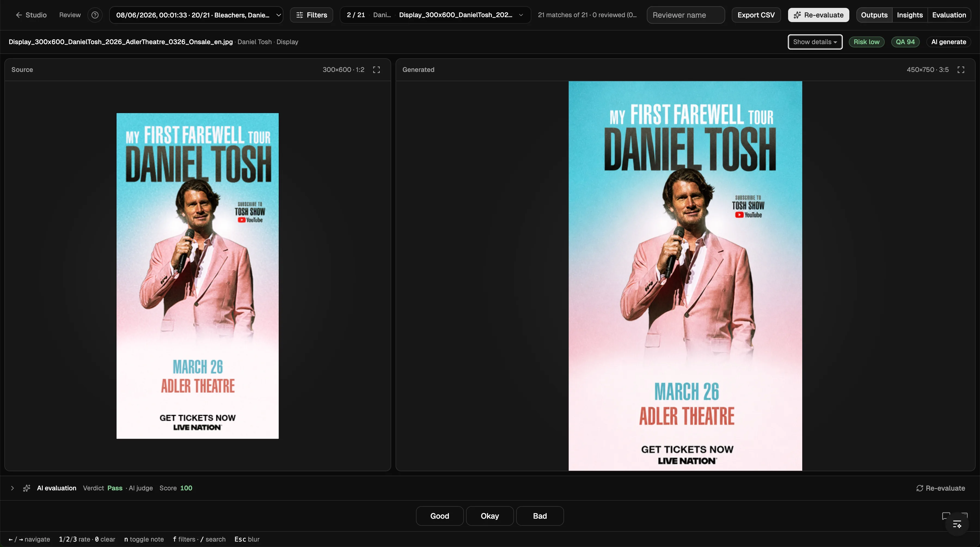Viewport: 980px width, 547px height.
Task: Expand Generated image to fullscreen
Action: pos(961,70)
